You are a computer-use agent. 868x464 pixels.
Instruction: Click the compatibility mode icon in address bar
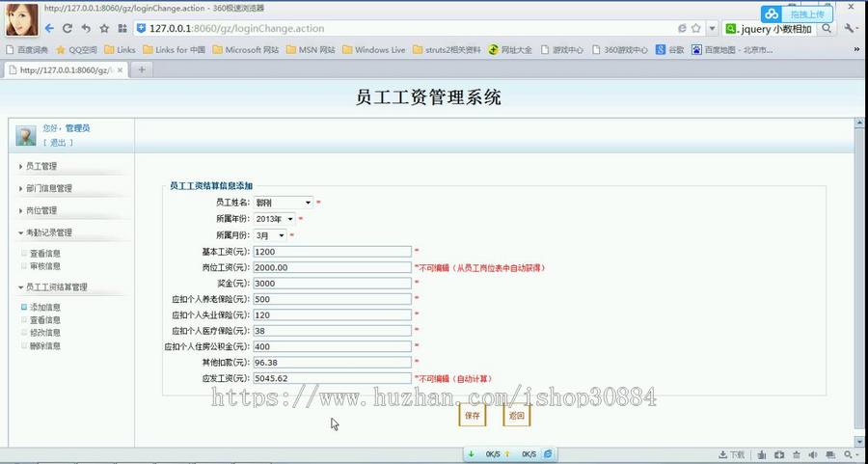click(x=682, y=28)
